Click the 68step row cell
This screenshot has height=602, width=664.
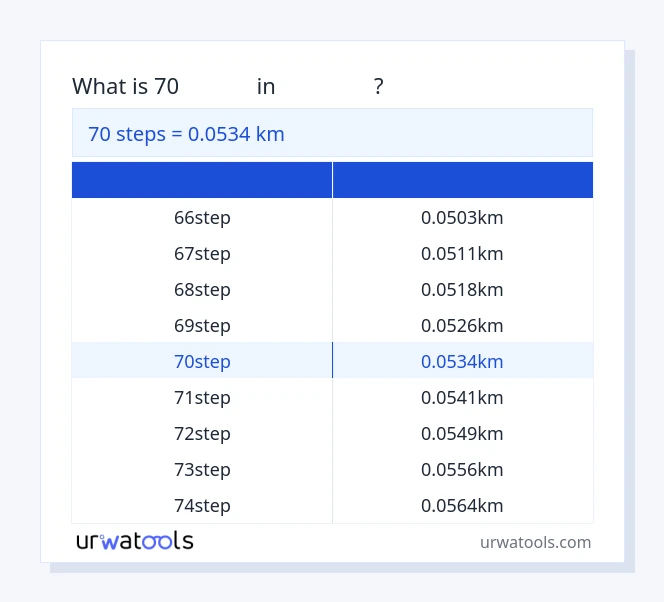click(202, 290)
